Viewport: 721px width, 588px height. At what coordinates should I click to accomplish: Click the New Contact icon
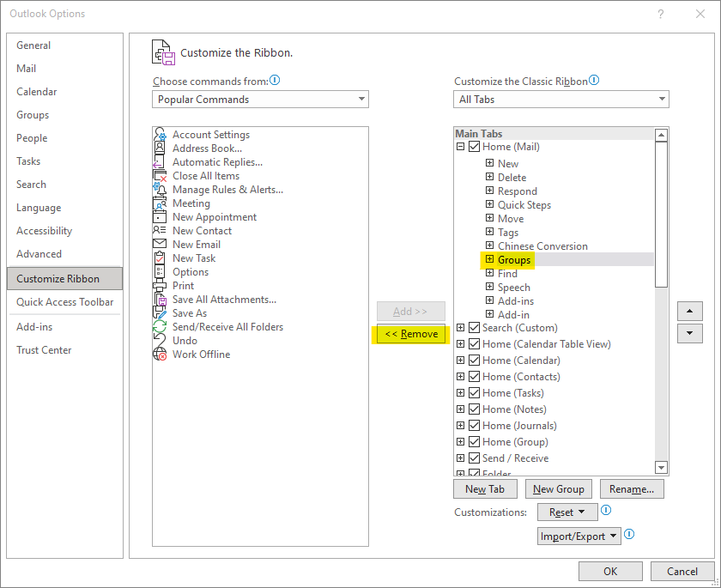(x=160, y=230)
